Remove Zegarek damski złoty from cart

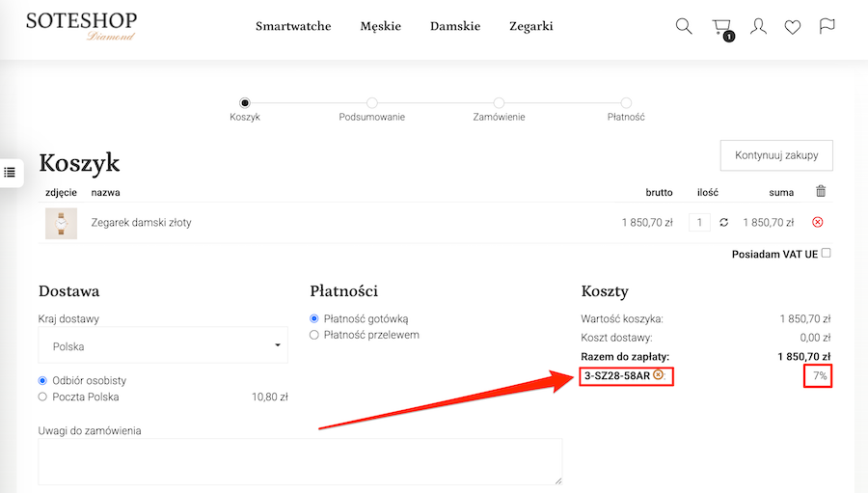(x=818, y=222)
